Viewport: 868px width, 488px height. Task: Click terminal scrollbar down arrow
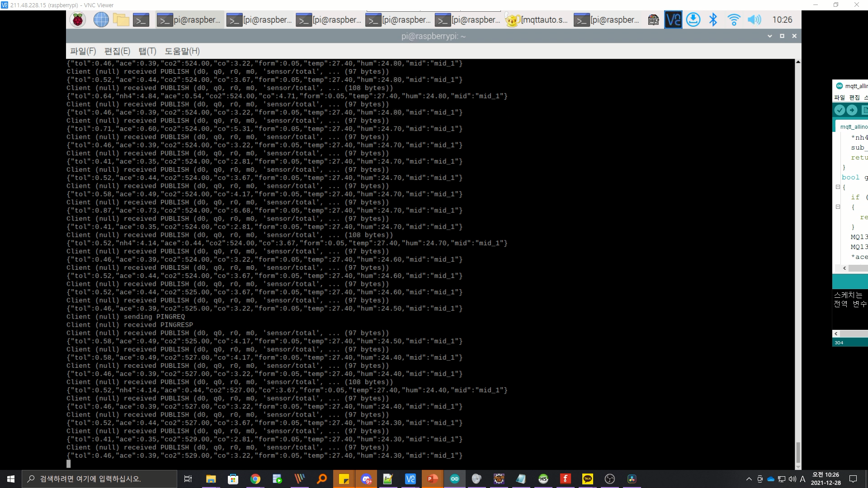click(x=798, y=467)
